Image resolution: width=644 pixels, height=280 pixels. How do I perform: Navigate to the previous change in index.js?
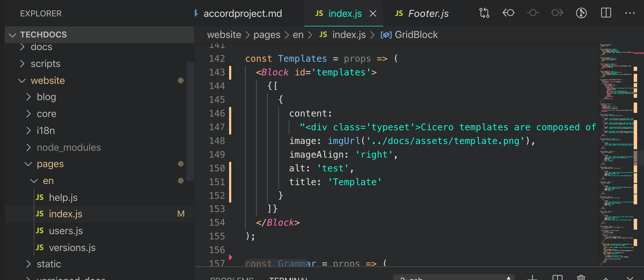(x=508, y=13)
